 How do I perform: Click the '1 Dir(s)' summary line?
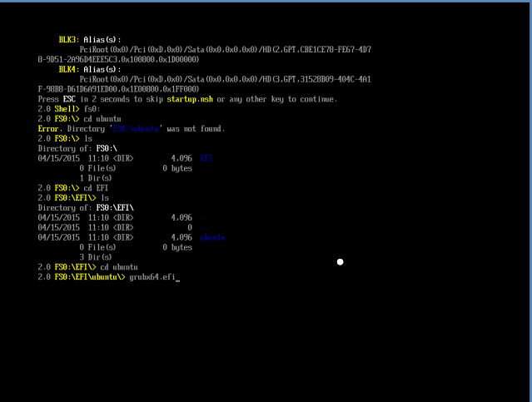pos(96,178)
